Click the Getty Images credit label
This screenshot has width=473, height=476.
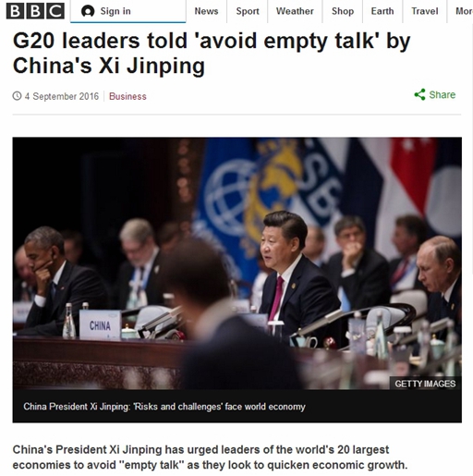pyautogui.click(x=425, y=384)
